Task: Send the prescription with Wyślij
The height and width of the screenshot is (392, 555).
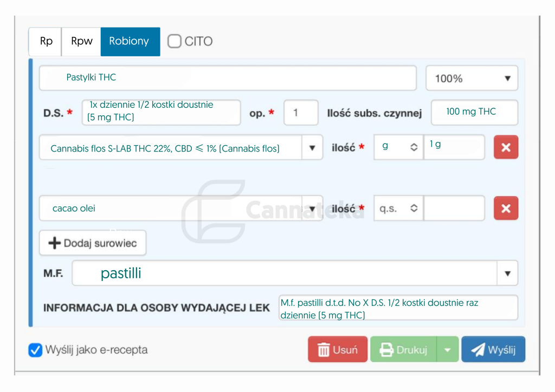Action: [493, 349]
